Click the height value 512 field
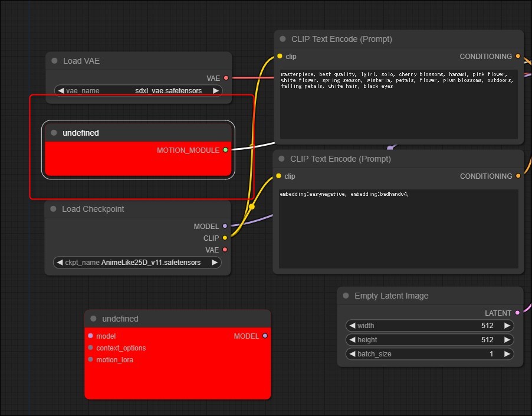Viewport: 532px width, 416px height. (429, 340)
